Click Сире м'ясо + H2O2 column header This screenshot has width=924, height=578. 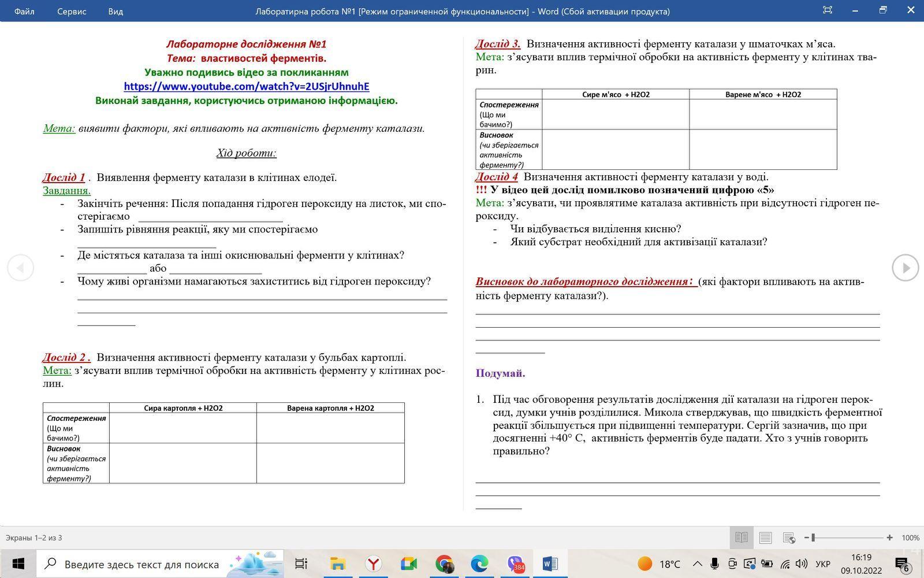[x=616, y=94]
